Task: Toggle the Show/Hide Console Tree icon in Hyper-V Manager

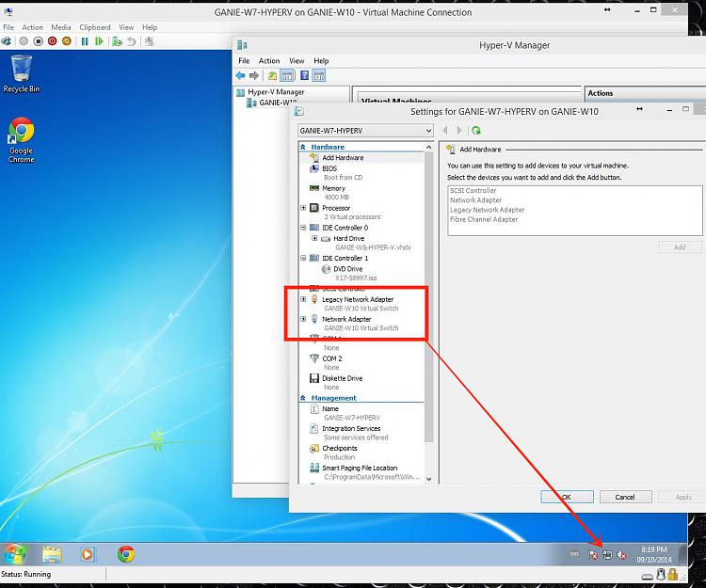Action: pyautogui.click(x=286, y=75)
